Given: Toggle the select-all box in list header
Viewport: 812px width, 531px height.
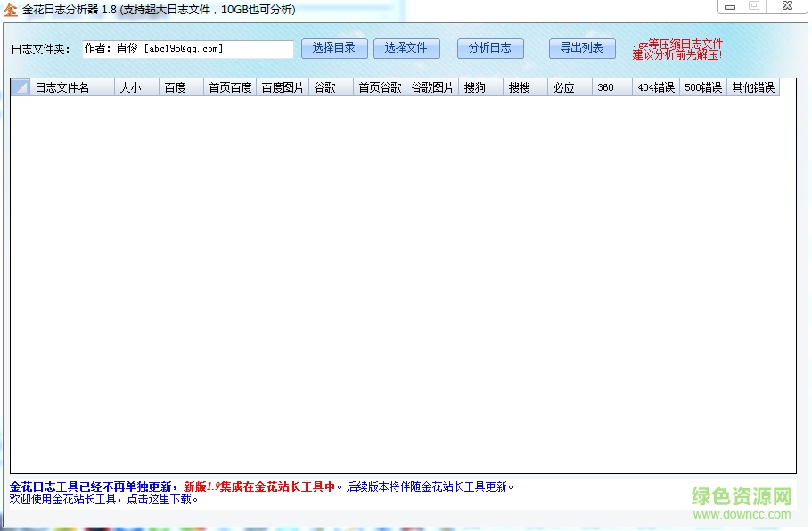Looking at the screenshot, I should point(20,86).
